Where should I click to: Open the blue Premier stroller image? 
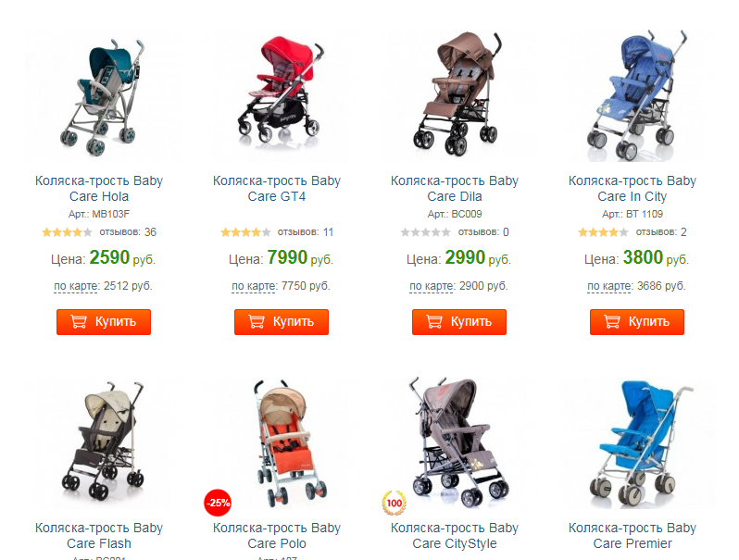pos(634,443)
